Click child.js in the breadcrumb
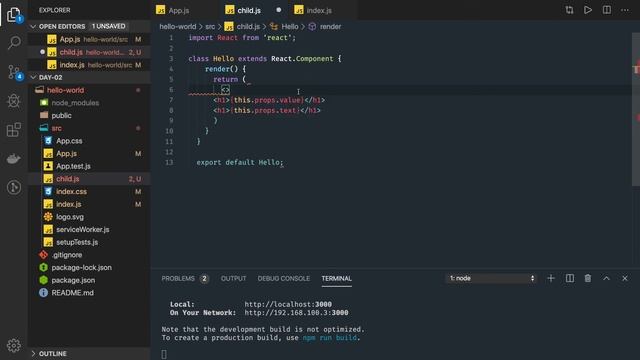The width and height of the screenshot is (640, 360). [242, 27]
